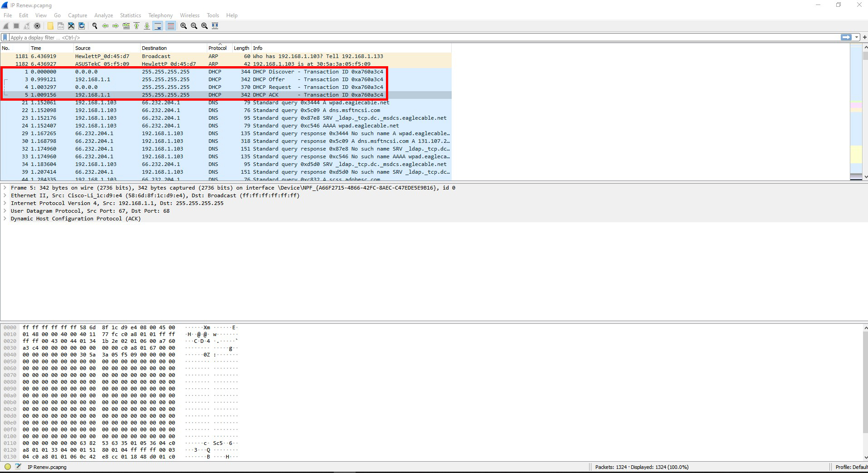Expand the Dynamic Host Configuration Protocol row
The width and height of the screenshot is (868, 473).
click(5, 219)
